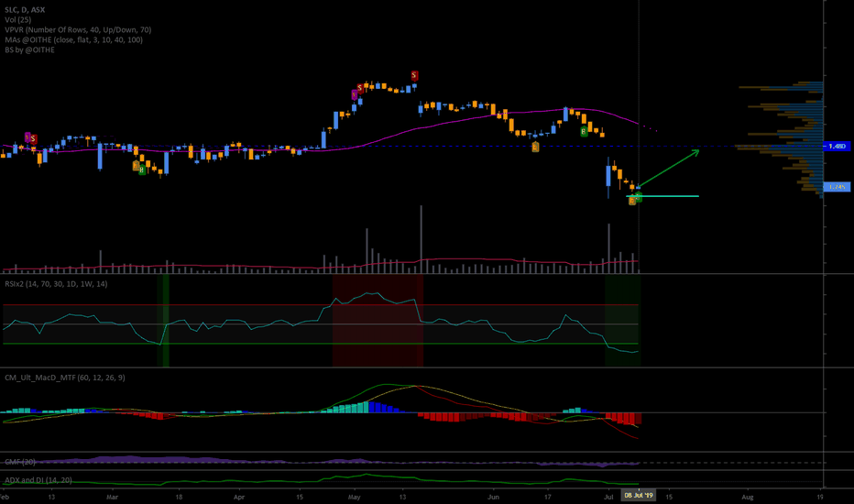Select the VPVR indicator legend
Screen dimensions: 854x504
pyautogui.click(x=78, y=30)
